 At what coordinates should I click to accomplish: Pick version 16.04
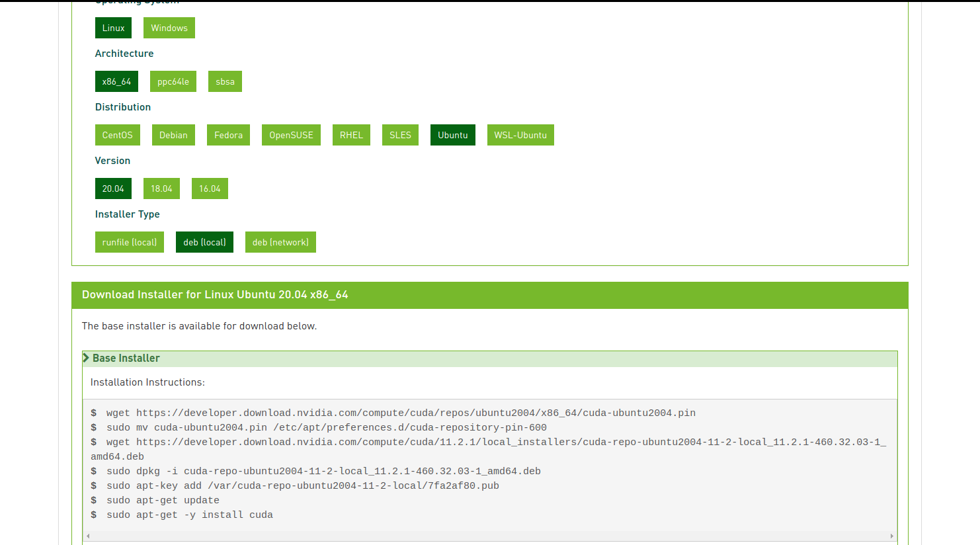click(x=210, y=189)
